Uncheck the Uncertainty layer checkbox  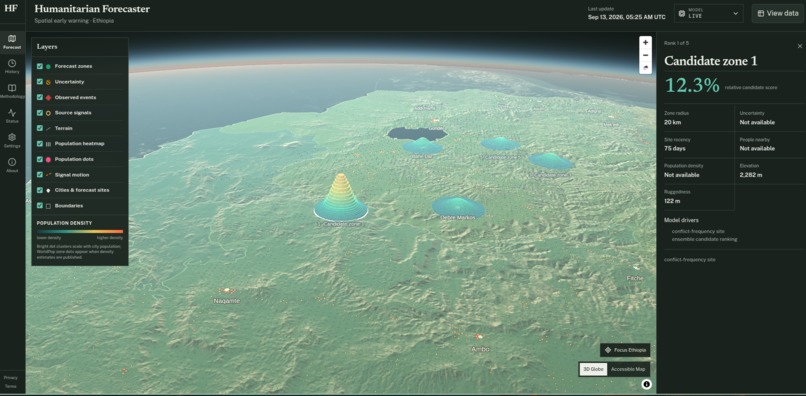[40, 82]
